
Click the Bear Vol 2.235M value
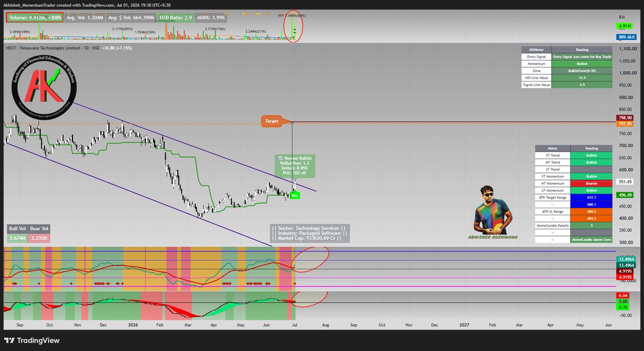pyautogui.click(x=40, y=238)
